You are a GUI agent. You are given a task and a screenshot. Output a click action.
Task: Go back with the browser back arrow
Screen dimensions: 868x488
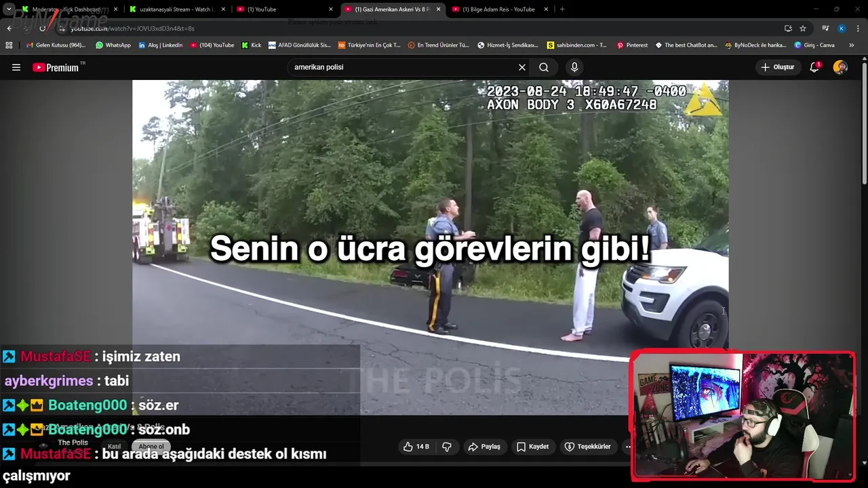[9, 28]
